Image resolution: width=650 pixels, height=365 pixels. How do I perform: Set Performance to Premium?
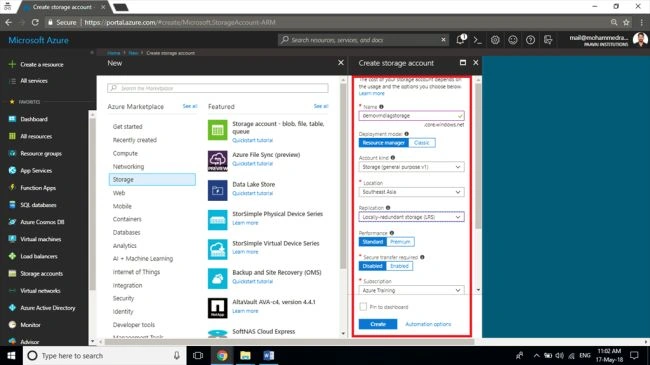tap(400, 241)
